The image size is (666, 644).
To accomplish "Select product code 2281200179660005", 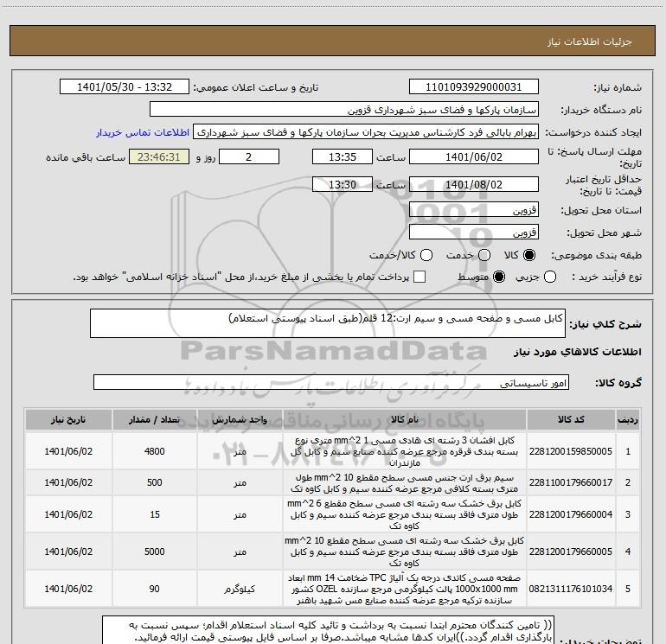I will pos(571,552).
